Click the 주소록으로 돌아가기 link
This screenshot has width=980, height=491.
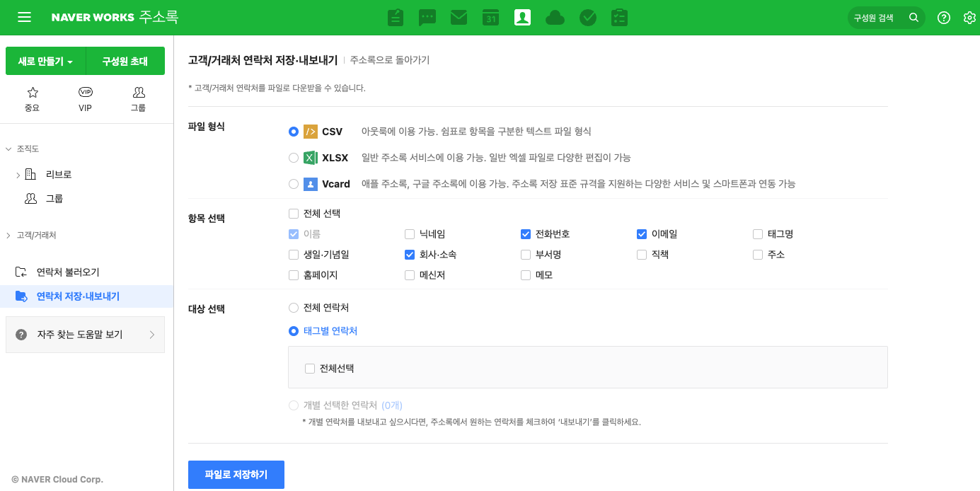tap(389, 60)
